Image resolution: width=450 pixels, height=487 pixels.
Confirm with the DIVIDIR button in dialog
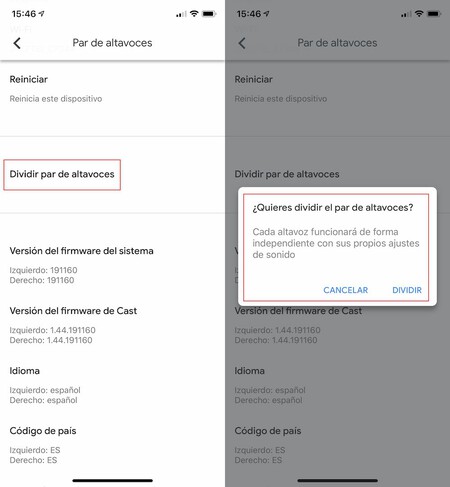pyautogui.click(x=407, y=290)
